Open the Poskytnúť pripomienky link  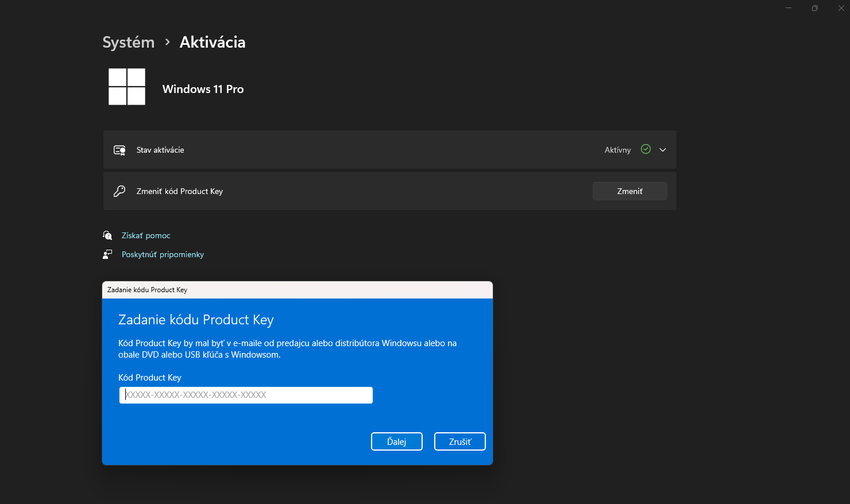[x=163, y=254]
